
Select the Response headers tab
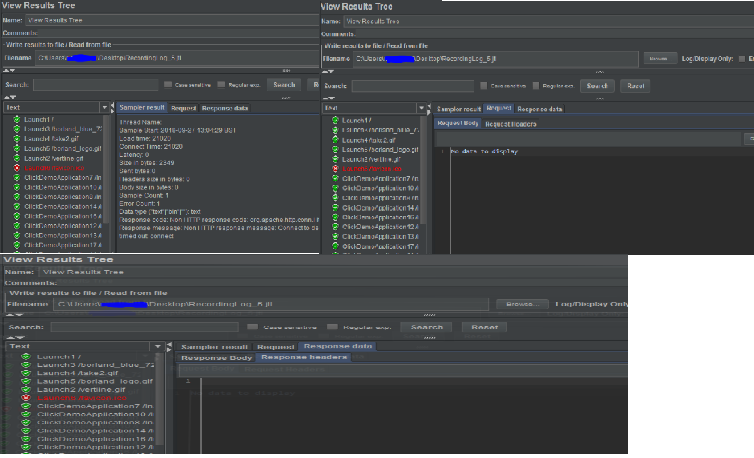click(x=305, y=357)
